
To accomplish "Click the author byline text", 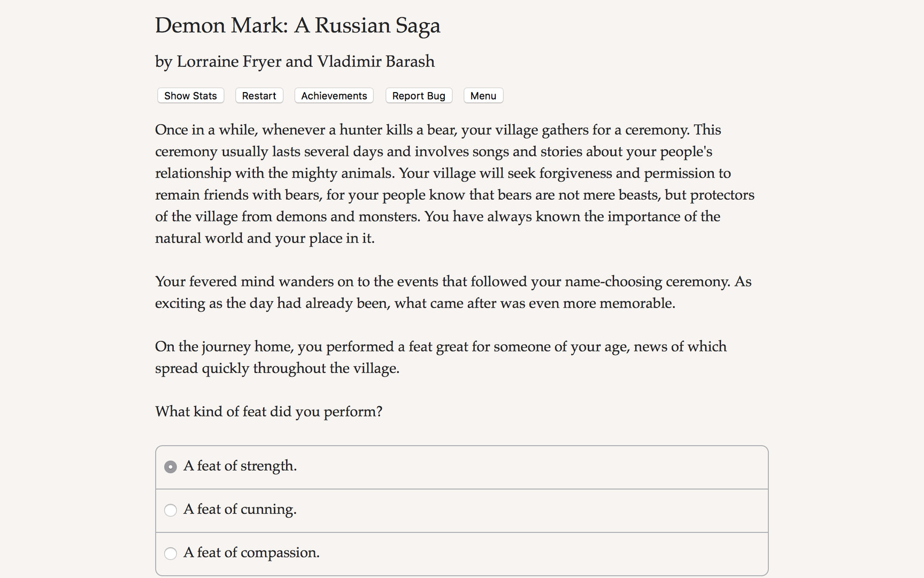I will click(x=295, y=61).
